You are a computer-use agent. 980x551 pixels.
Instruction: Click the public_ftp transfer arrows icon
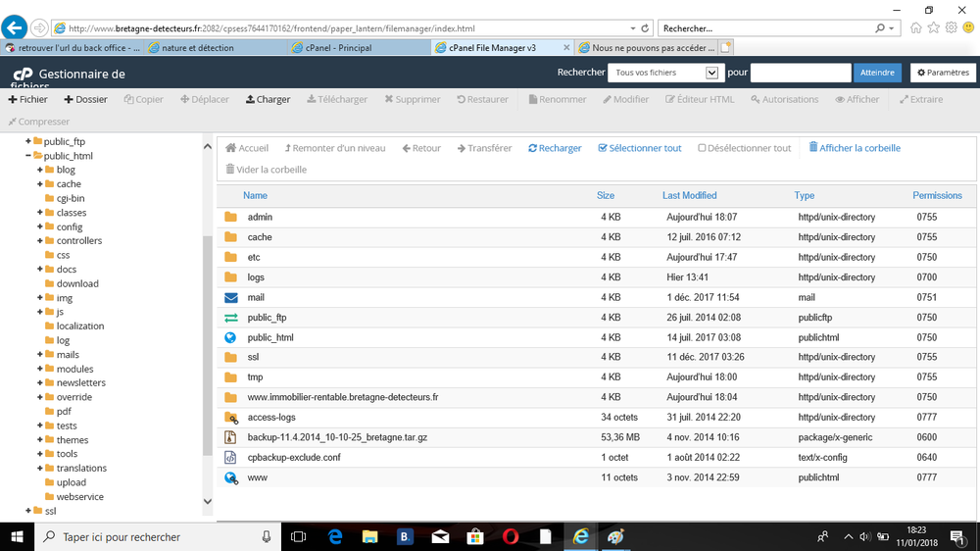[230, 318]
